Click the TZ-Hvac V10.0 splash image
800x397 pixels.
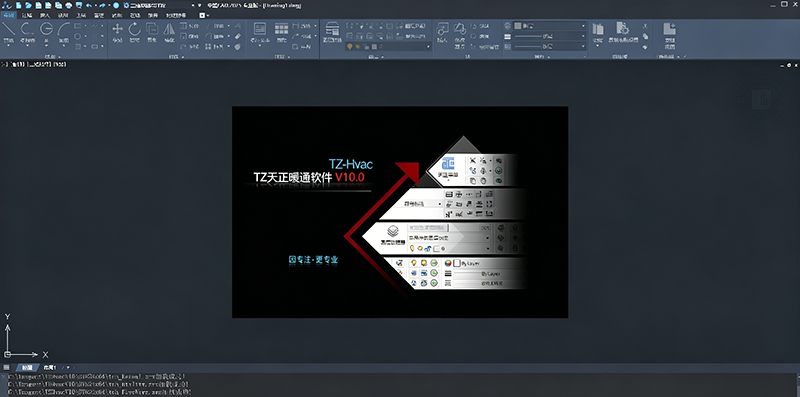point(400,212)
